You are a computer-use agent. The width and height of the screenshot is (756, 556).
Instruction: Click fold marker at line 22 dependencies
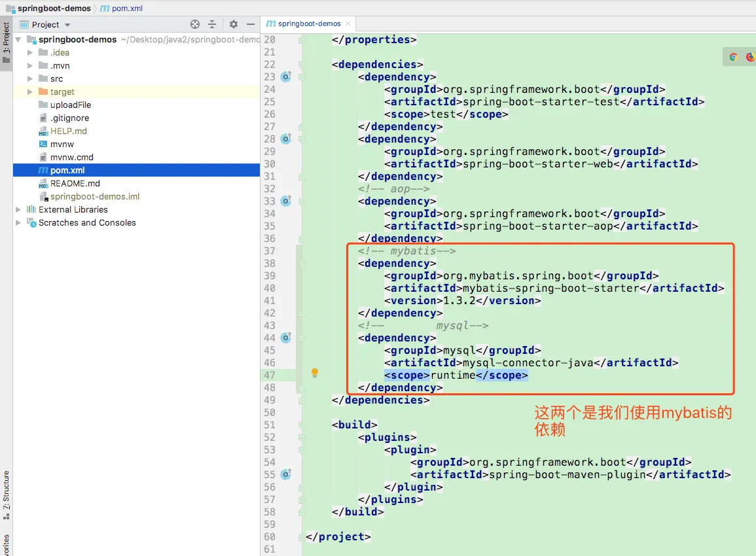pos(302,65)
